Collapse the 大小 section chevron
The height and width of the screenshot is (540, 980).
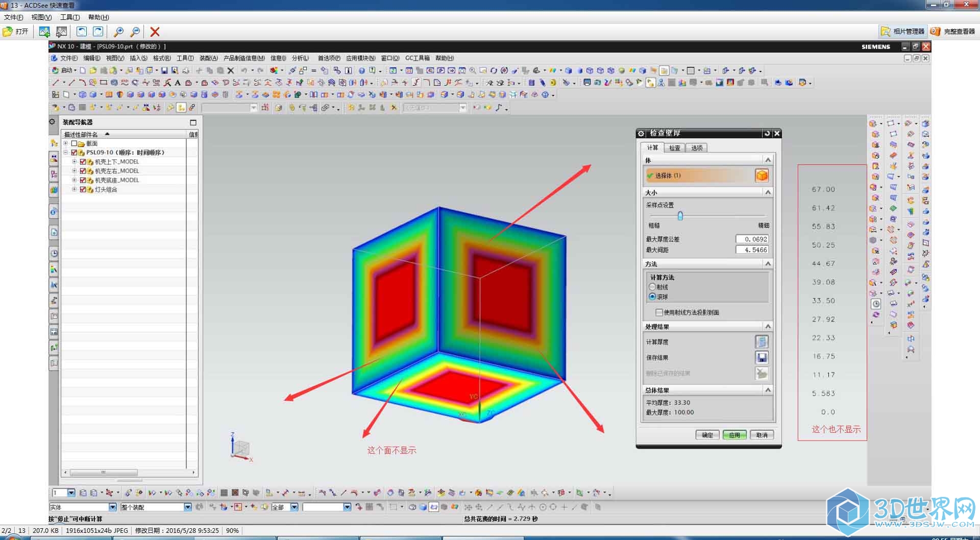[768, 192]
